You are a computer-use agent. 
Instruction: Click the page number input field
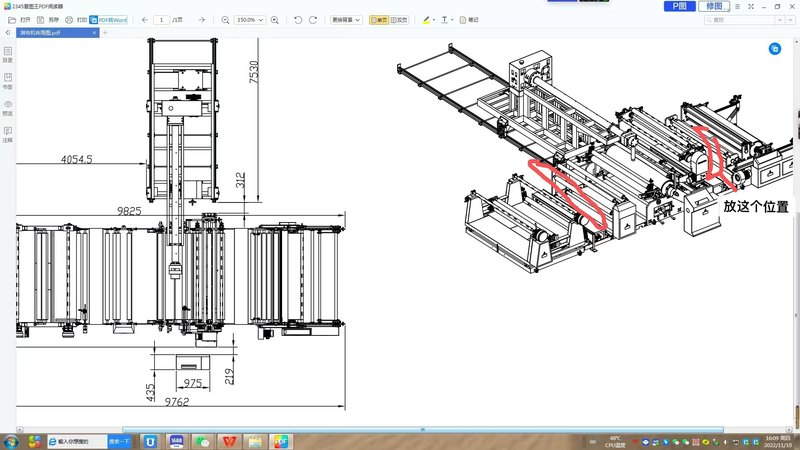(162, 20)
